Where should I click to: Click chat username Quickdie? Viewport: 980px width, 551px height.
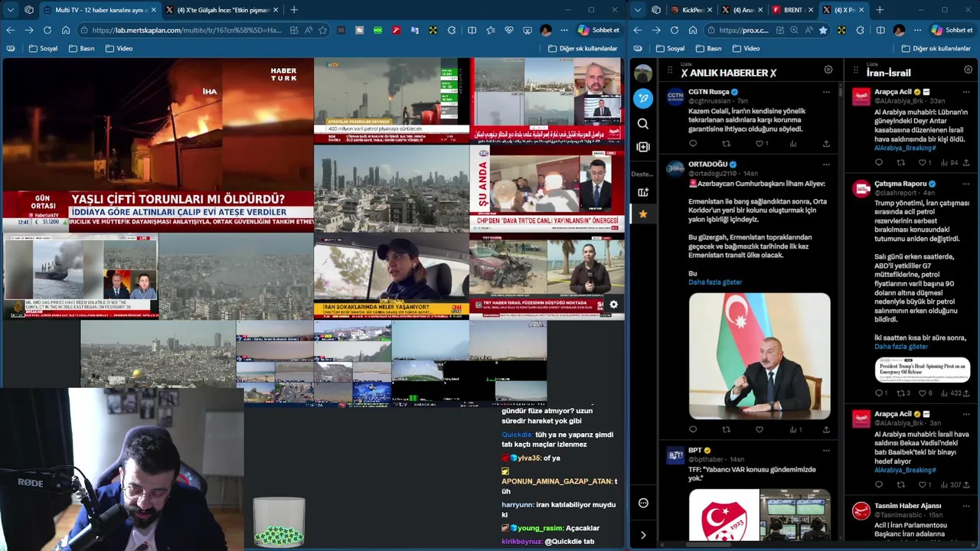click(517, 435)
